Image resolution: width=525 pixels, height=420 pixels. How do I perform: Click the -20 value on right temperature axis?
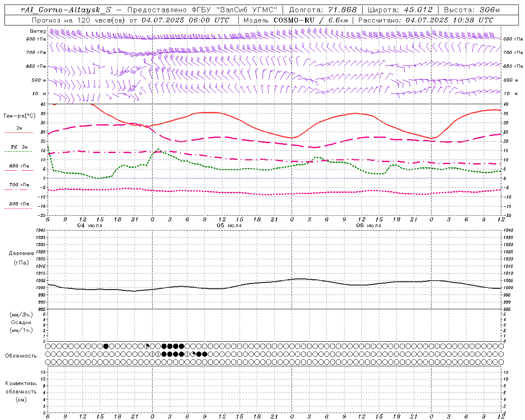[x=507, y=215]
